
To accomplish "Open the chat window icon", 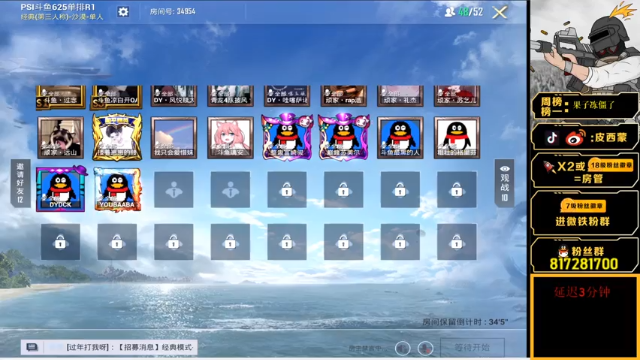I will click(32, 347).
